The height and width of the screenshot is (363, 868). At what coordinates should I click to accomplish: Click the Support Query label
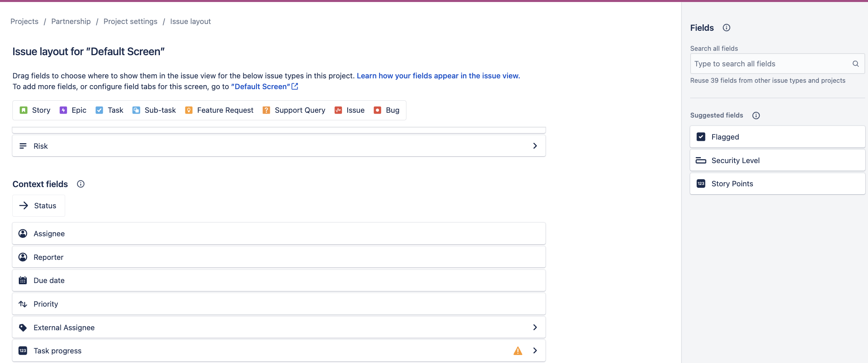(x=300, y=110)
